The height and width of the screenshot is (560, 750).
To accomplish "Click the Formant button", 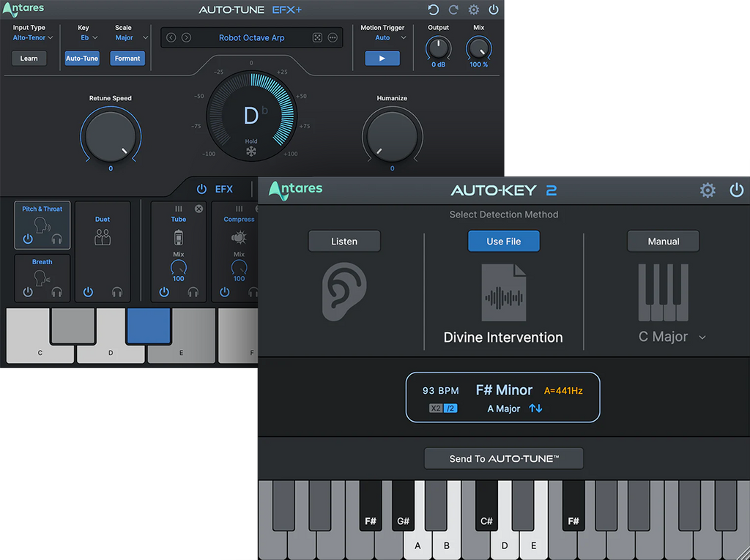I will tap(127, 59).
